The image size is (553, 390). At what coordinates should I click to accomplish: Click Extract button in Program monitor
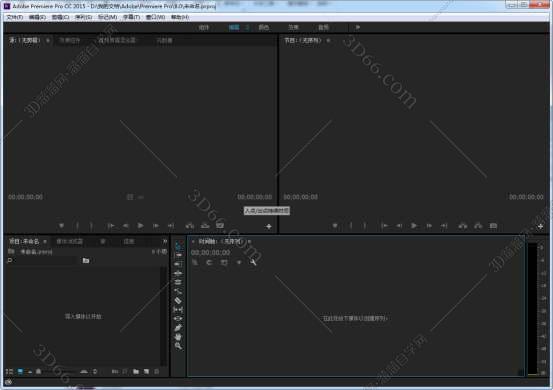478,226
